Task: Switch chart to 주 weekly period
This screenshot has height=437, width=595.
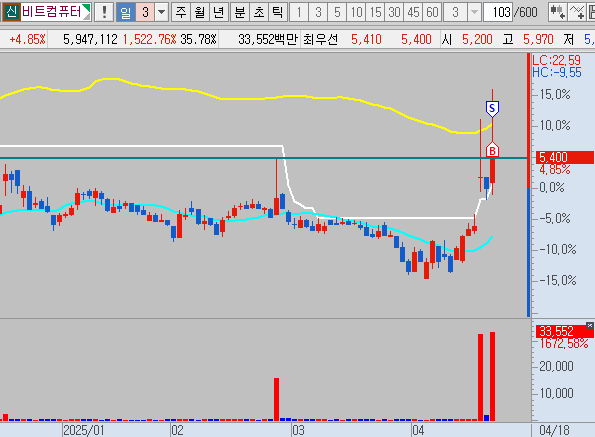Action: tap(181, 12)
